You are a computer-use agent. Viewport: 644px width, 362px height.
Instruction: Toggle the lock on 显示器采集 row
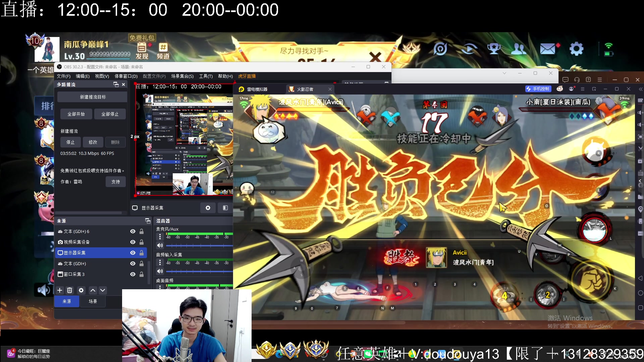142,253
